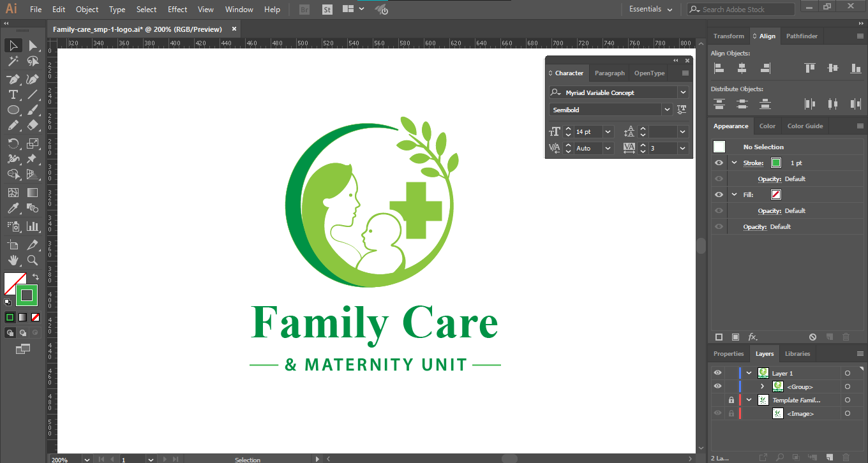Select the Rotate tool
Image resolution: width=868 pixels, height=463 pixels.
[x=13, y=143]
